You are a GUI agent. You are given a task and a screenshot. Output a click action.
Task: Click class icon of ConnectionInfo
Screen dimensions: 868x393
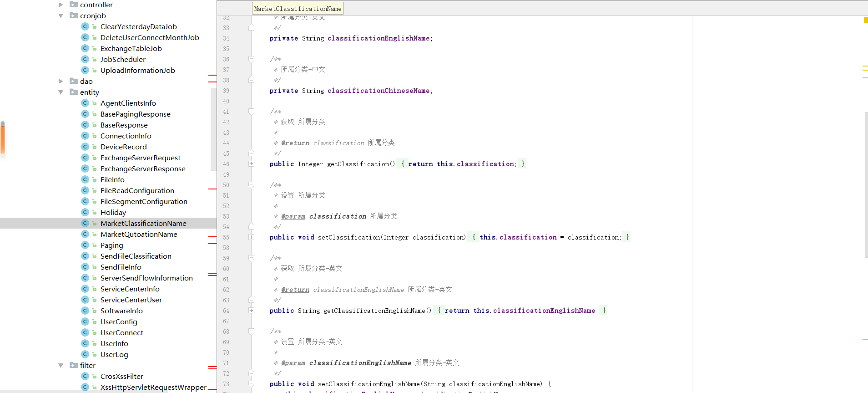85,136
